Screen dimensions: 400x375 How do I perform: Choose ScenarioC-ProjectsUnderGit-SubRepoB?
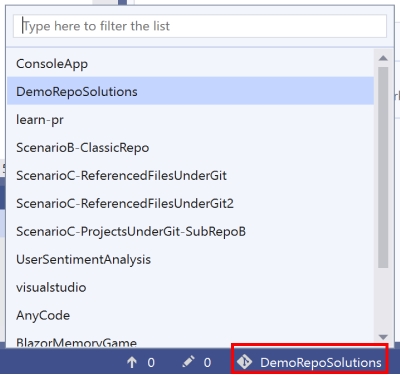tap(190, 231)
